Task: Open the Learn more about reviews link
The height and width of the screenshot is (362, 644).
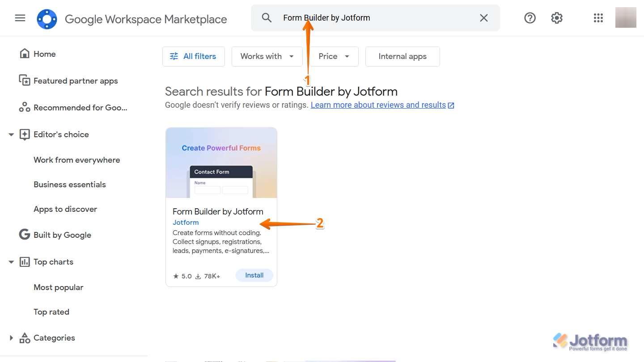Action: tap(378, 105)
